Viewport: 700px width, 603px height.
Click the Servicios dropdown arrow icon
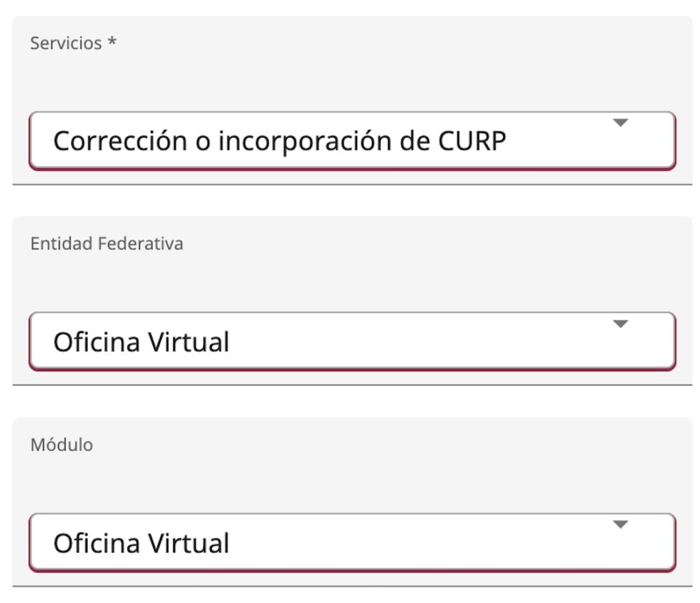(x=620, y=123)
